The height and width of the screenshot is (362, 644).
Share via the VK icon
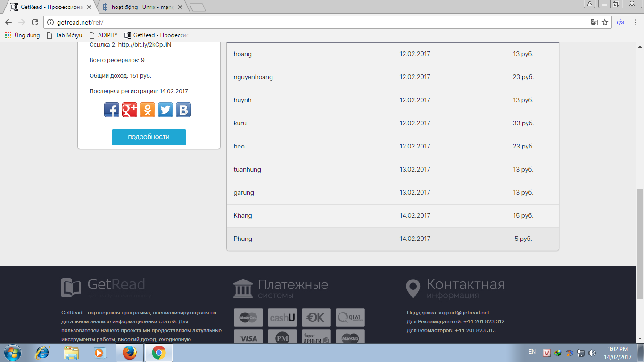click(183, 110)
